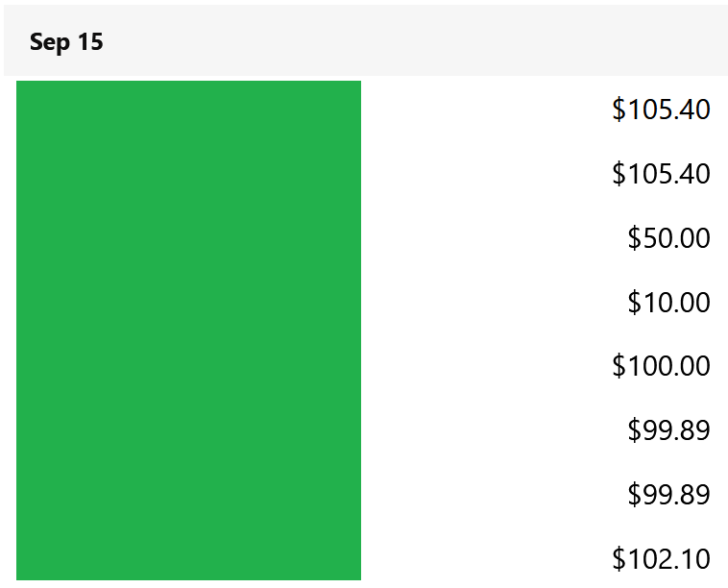This screenshot has width=728, height=588.
Task: Click white row space left of $100.00
Action: coord(486,365)
